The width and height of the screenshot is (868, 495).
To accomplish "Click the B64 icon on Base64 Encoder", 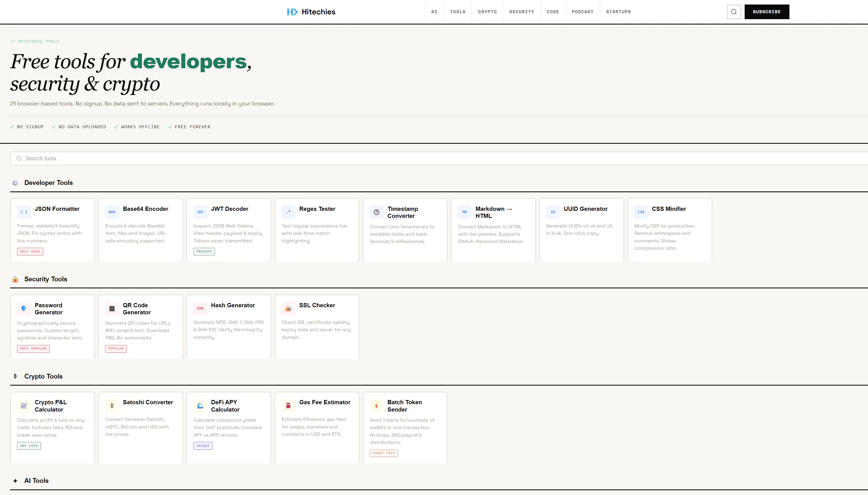I will [x=112, y=212].
